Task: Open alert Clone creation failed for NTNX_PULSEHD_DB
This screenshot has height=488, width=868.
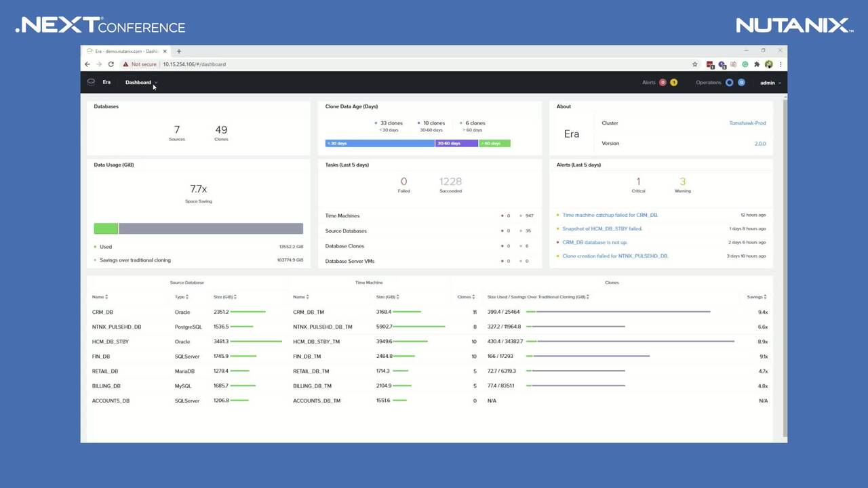Action: click(x=616, y=256)
